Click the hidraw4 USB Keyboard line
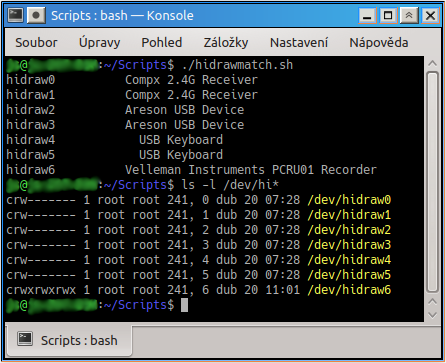The width and height of the screenshot is (446, 363). (x=115, y=140)
